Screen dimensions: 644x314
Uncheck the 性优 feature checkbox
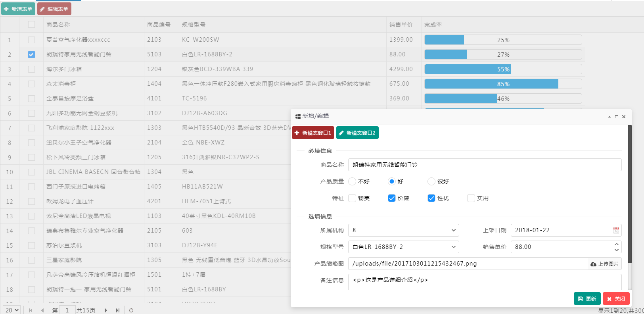431,198
